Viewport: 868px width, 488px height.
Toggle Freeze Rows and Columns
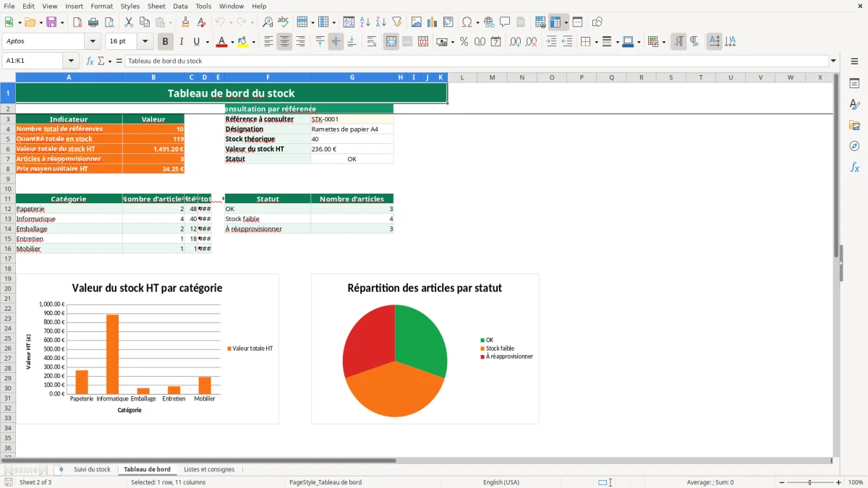coord(556,22)
